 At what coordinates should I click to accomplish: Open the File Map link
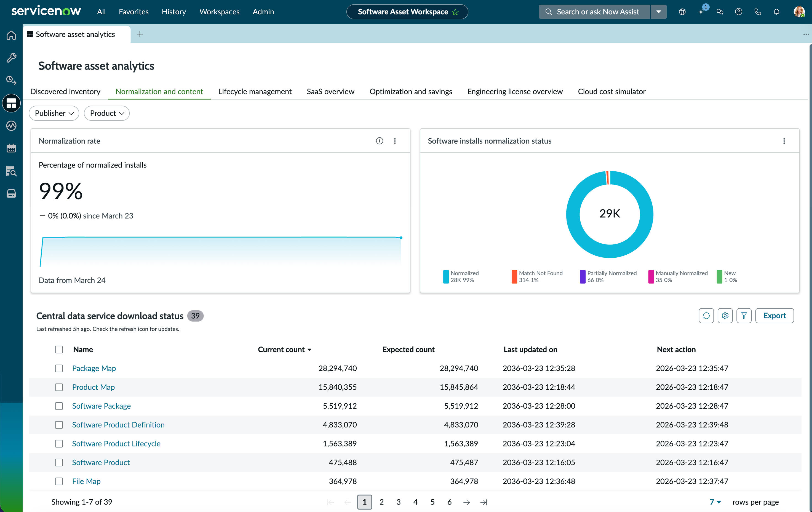86,481
